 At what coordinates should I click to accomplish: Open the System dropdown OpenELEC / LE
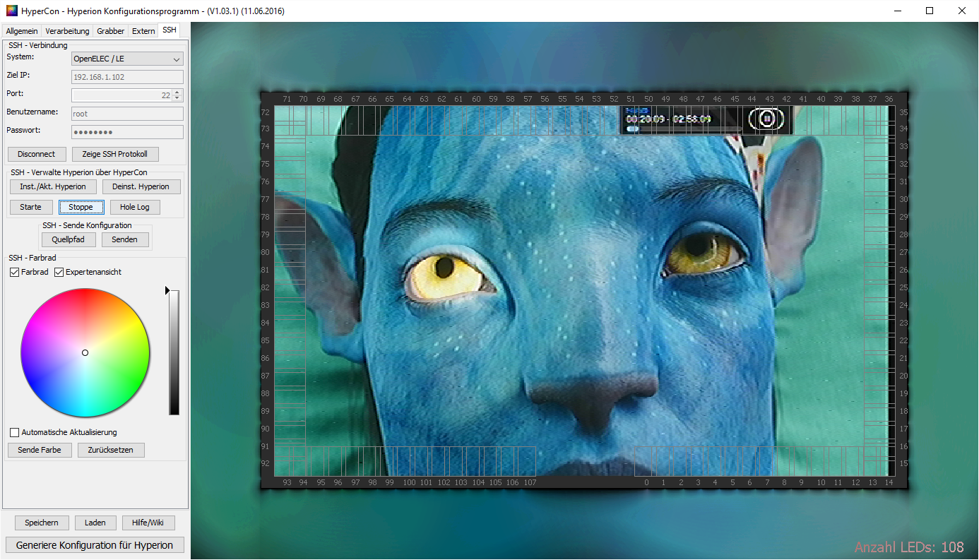tap(127, 59)
